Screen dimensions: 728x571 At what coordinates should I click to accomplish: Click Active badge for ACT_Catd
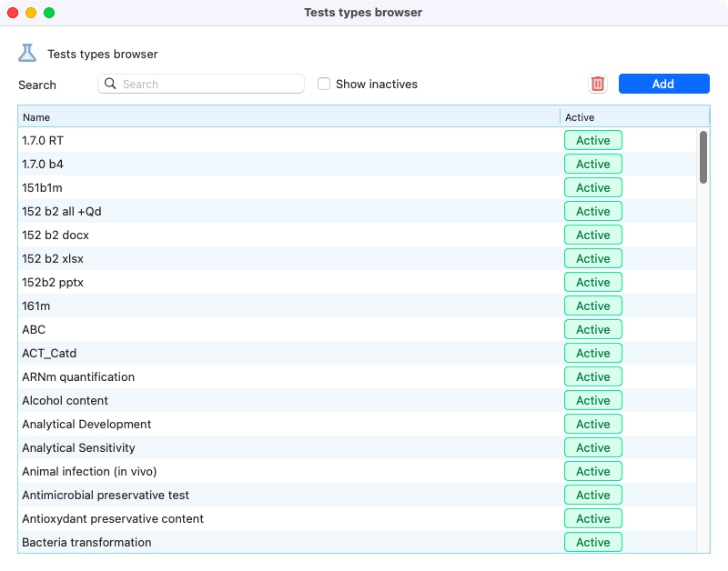[x=593, y=353]
